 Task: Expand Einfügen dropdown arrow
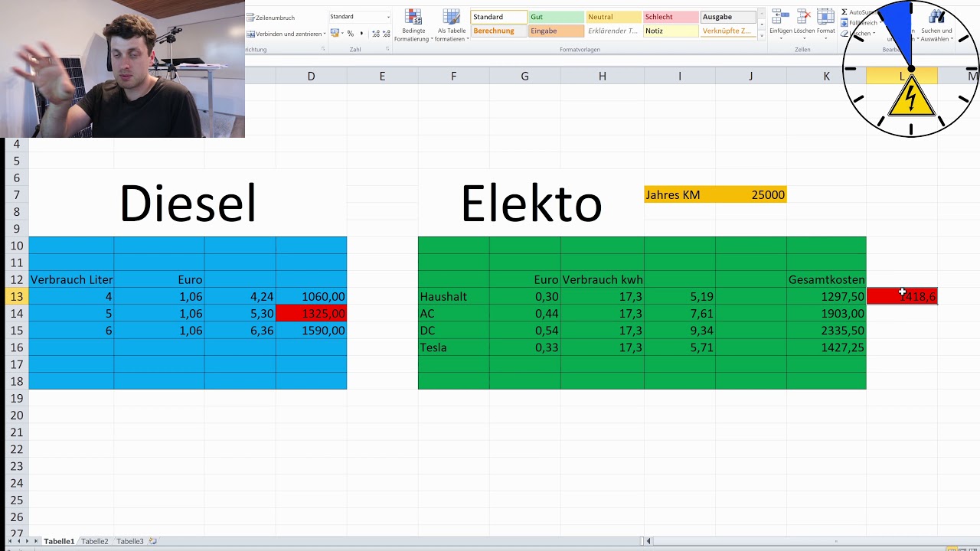[x=780, y=37]
